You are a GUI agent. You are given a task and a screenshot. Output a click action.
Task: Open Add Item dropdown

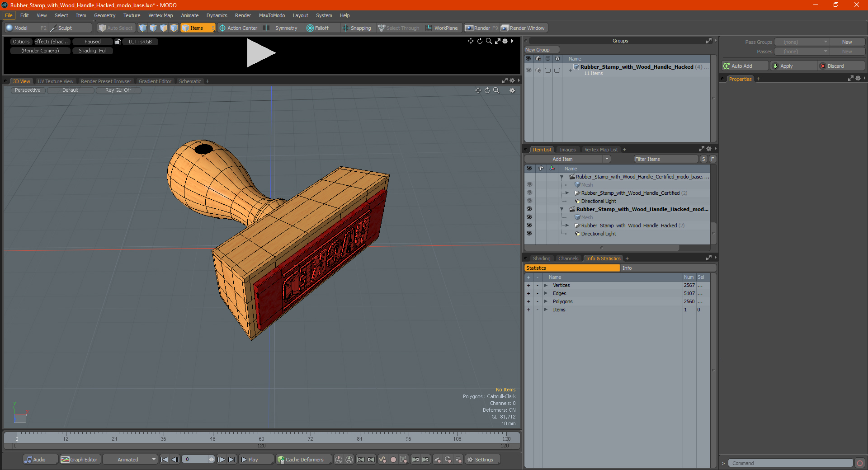[x=567, y=159]
